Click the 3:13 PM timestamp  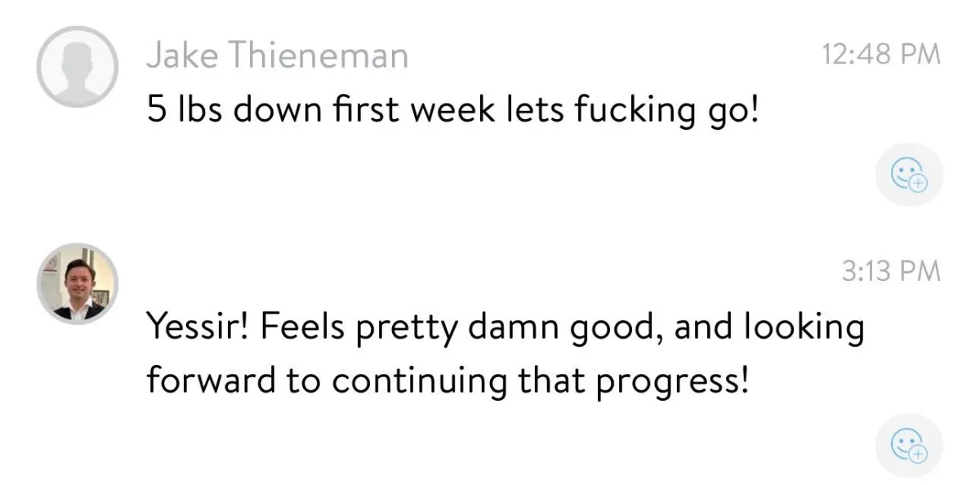(891, 271)
